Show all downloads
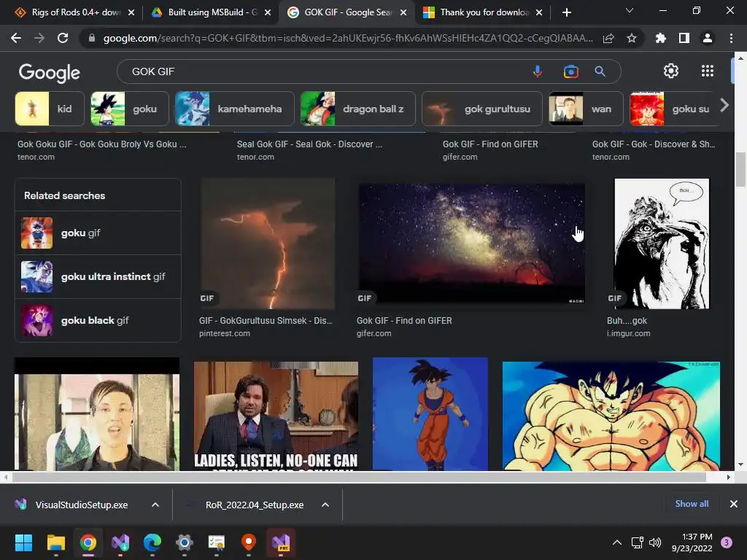 point(692,504)
